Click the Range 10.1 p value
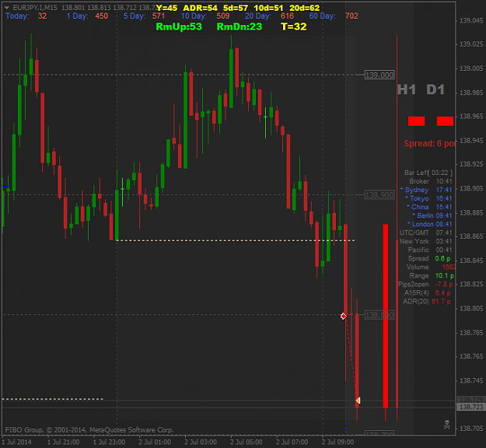Image resolution: width=486 pixels, height=448 pixels. pos(445,275)
